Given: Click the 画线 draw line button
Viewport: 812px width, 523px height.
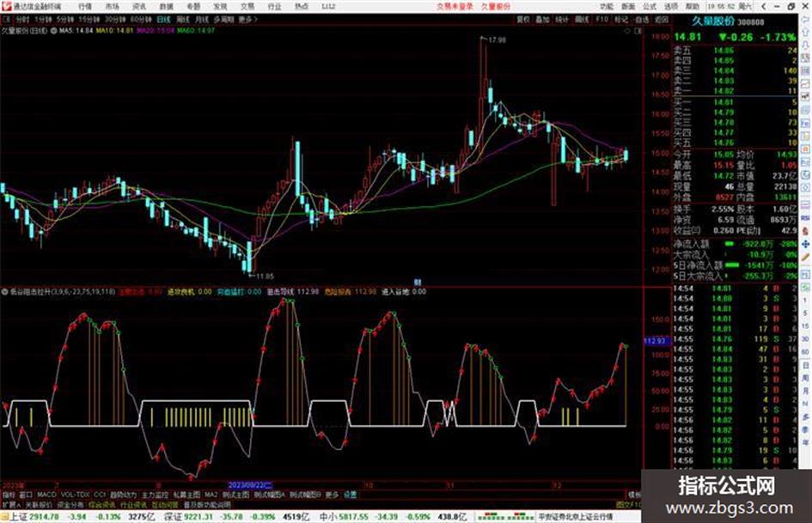Looking at the screenshot, I should pyautogui.click(x=582, y=19).
